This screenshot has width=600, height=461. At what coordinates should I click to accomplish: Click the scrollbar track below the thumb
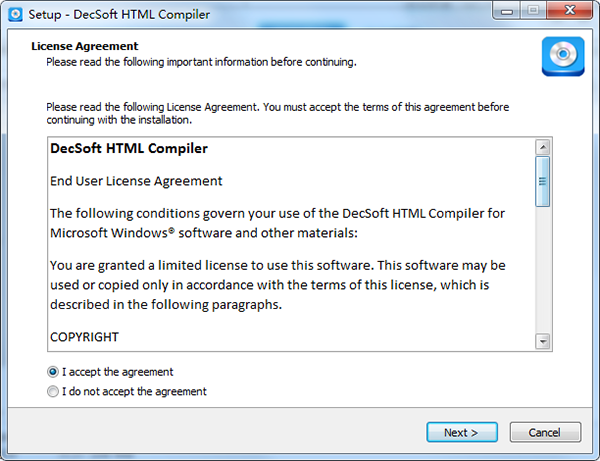[543, 270]
